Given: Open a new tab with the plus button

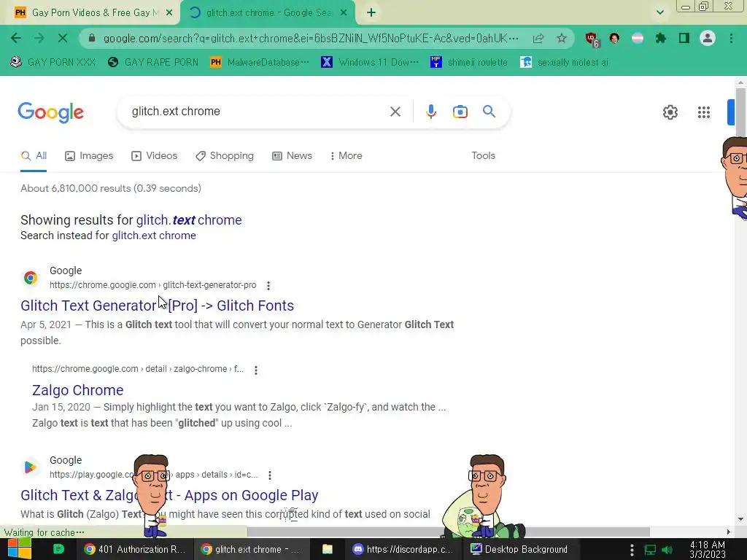Looking at the screenshot, I should (x=371, y=13).
